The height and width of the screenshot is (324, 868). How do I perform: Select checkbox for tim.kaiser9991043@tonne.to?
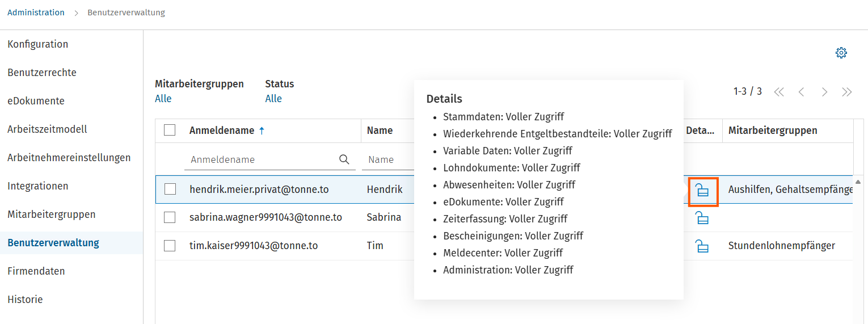tap(170, 246)
